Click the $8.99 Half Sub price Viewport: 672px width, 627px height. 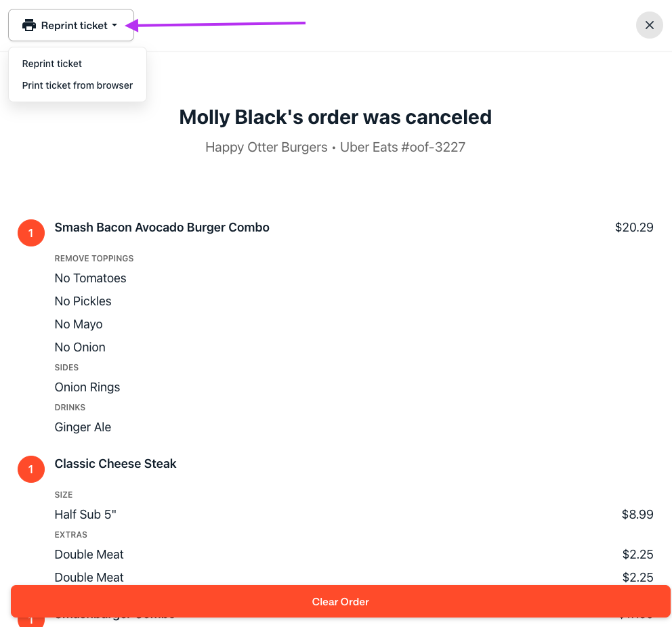coord(637,515)
